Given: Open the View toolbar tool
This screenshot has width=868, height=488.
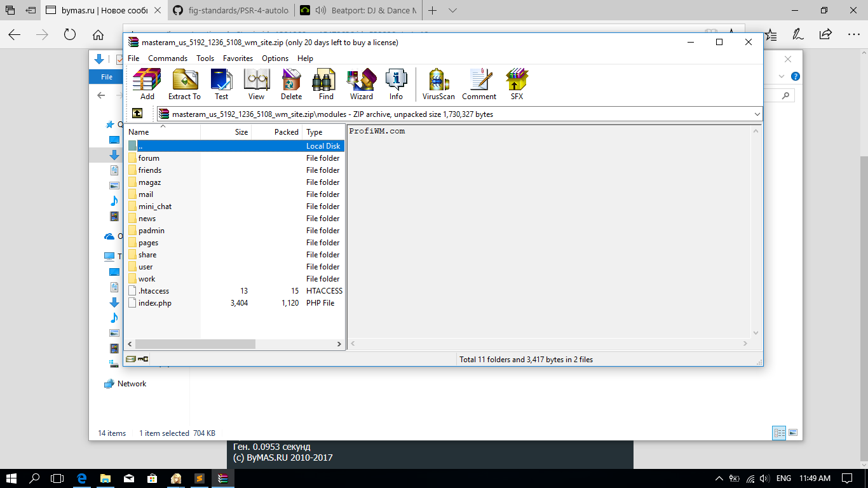Looking at the screenshot, I should click(x=256, y=84).
